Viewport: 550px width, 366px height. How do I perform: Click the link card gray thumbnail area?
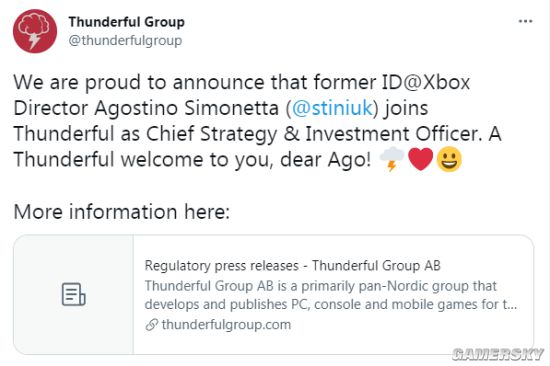coord(74,294)
